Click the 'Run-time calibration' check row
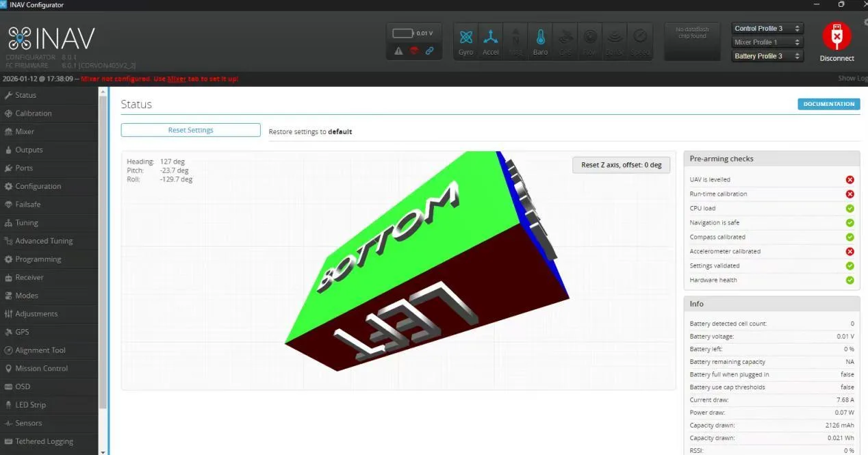The width and height of the screenshot is (868, 455). coord(771,194)
